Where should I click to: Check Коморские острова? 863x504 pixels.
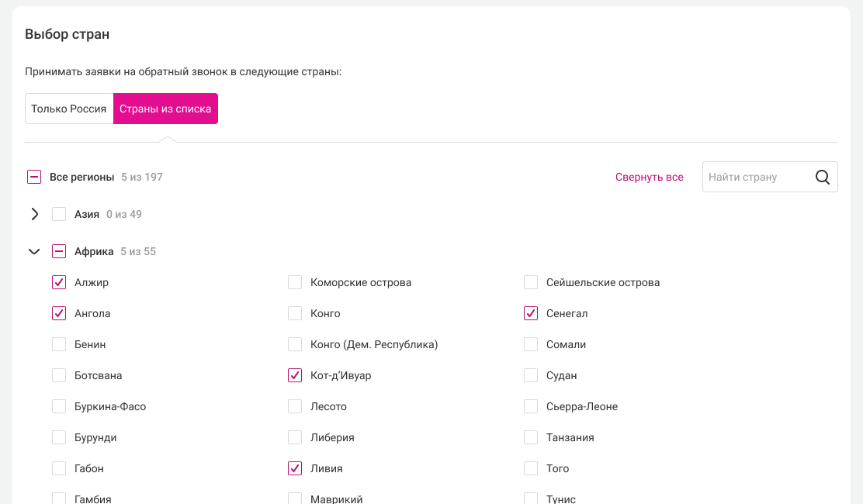295,282
